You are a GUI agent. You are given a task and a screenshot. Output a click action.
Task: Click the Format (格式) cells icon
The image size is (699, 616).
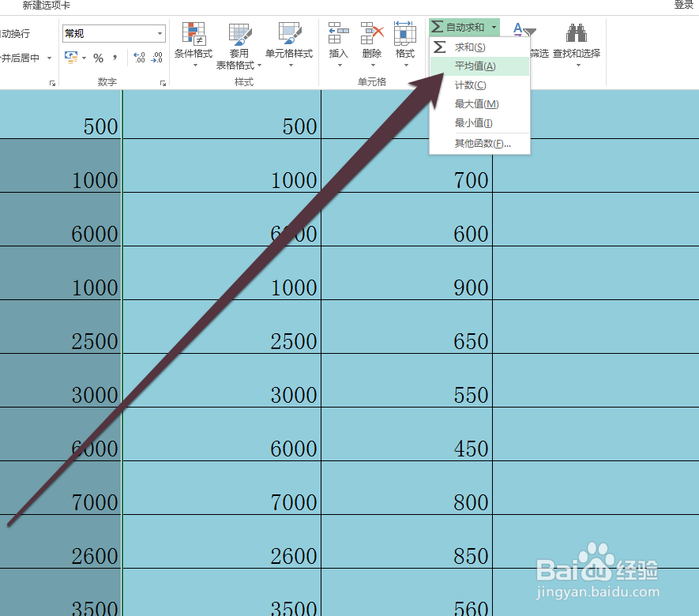click(x=404, y=33)
